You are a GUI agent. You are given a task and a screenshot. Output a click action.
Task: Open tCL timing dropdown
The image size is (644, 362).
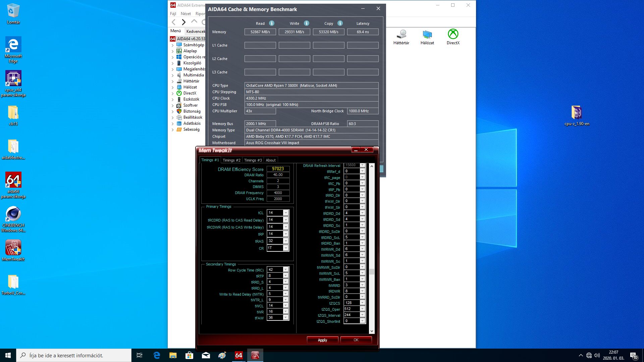click(286, 213)
